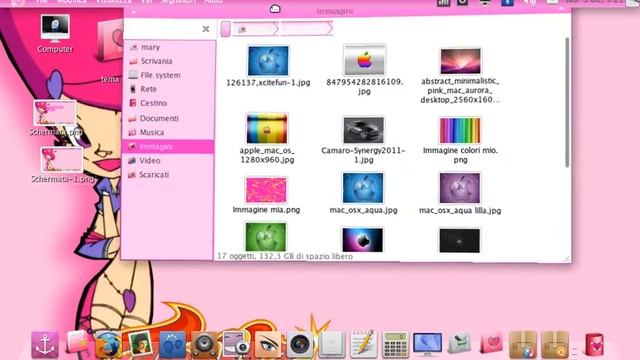Click status text "17 oggetti, 132,3 GB di spazio libero"
640x360 pixels.
(285, 256)
